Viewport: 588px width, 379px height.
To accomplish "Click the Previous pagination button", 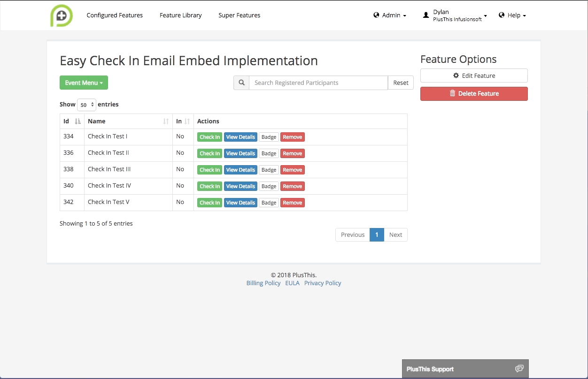I will click(353, 235).
